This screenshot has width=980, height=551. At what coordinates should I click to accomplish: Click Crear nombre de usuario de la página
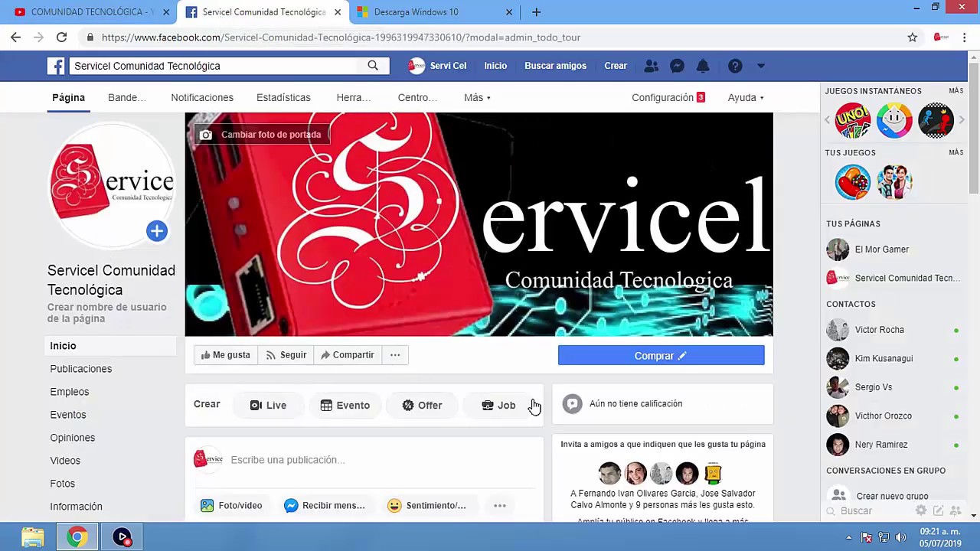click(x=106, y=313)
